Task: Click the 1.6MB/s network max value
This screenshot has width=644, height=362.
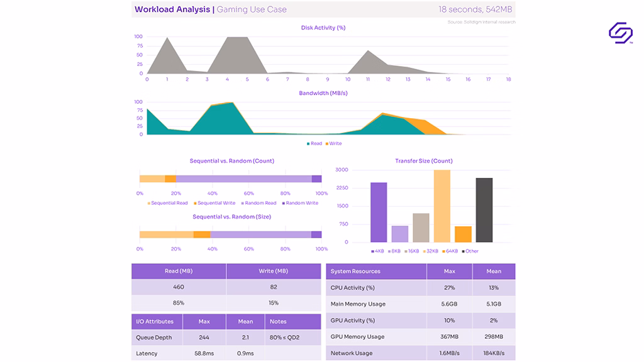Action: (449, 353)
